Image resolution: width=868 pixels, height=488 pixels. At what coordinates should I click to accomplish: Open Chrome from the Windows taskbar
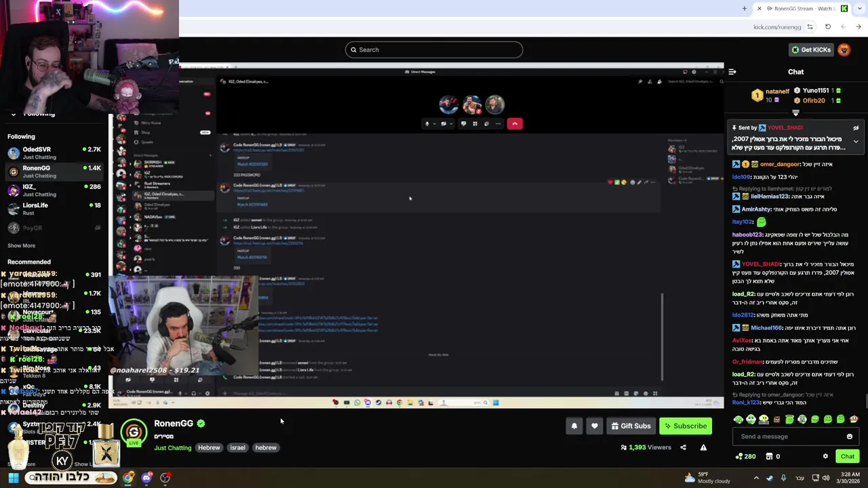(x=127, y=478)
